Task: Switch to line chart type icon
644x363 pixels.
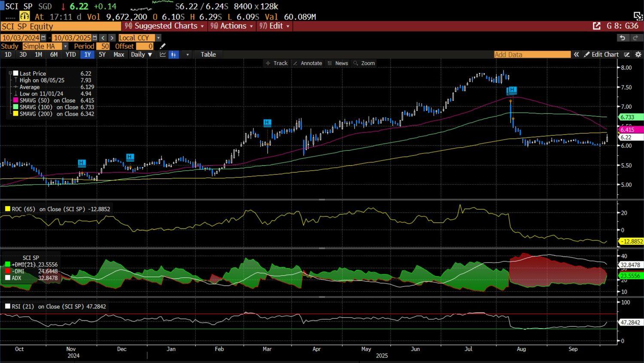Action: point(163,55)
